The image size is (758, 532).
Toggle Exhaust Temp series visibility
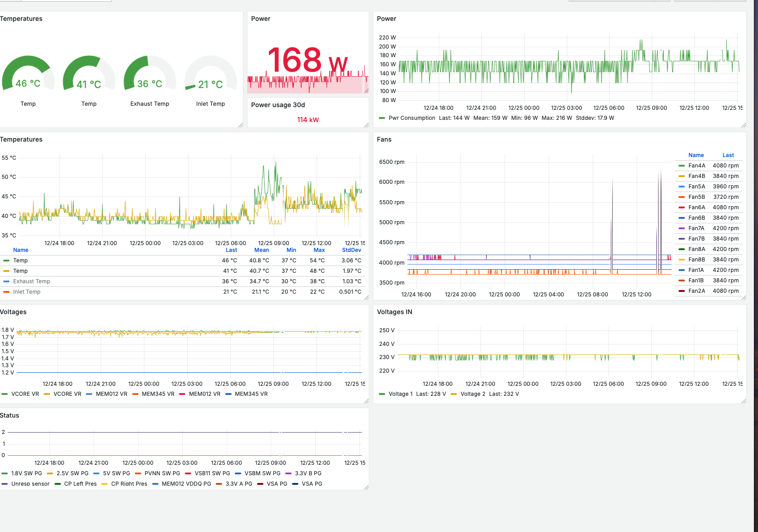31,281
